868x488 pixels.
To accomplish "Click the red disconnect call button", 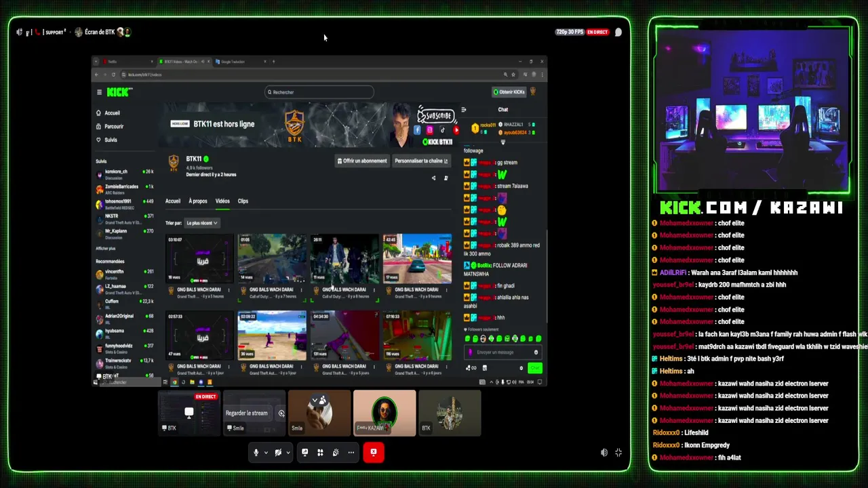I will pos(374,452).
